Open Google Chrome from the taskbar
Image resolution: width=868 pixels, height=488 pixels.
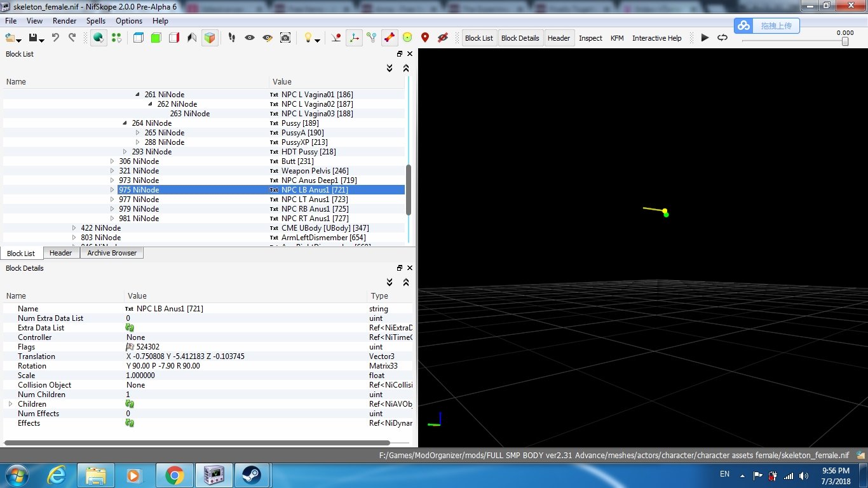[174, 475]
